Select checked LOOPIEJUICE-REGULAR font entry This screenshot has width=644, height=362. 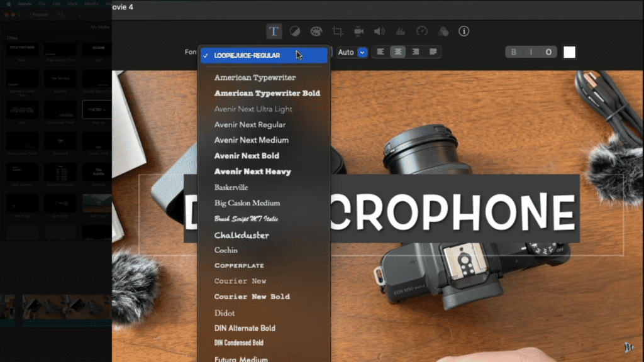[264, 55]
